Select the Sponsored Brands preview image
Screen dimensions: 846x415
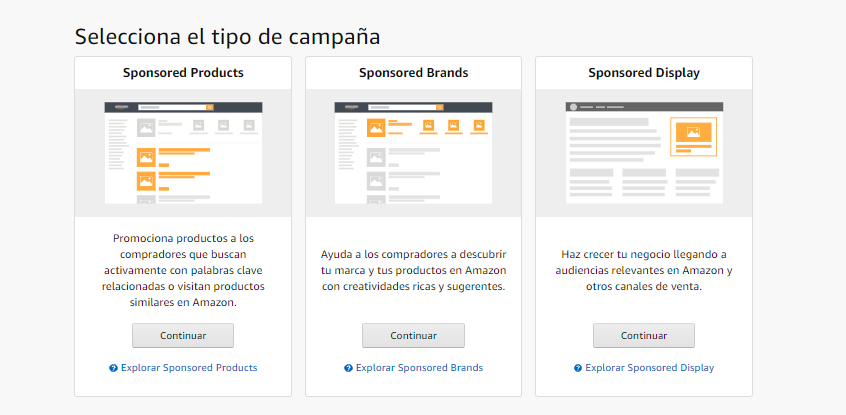coord(413,153)
